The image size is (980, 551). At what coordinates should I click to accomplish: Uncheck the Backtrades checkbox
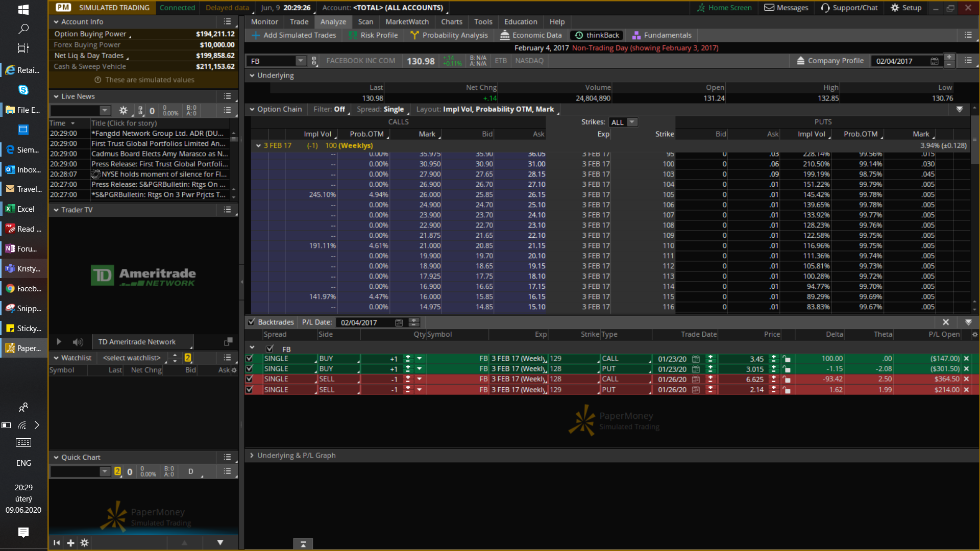click(x=251, y=322)
